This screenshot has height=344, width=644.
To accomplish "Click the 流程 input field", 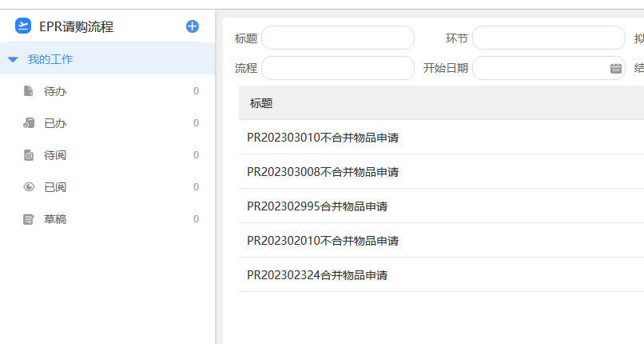I will [x=337, y=68].
